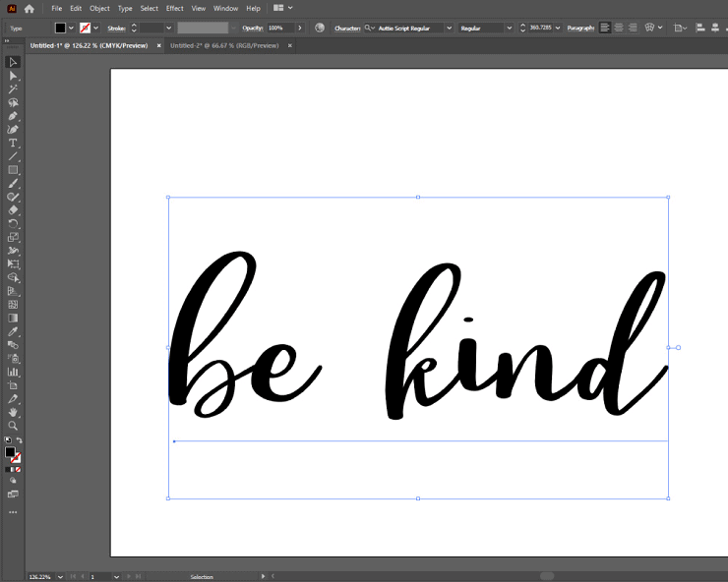The width and height of the screenshot is (728, 582).
Task: Open the arrange documents dropdown
Action: [283, 8]
